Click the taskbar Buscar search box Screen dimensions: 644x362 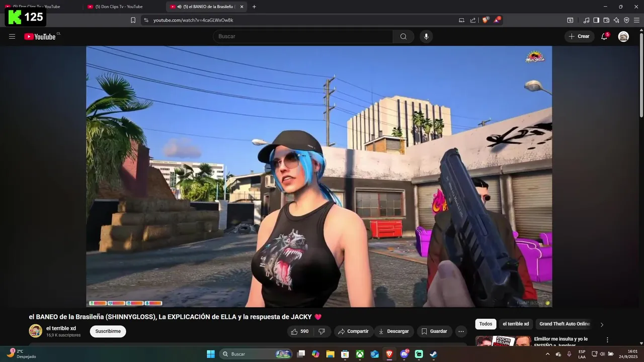[x=257, y=354]
